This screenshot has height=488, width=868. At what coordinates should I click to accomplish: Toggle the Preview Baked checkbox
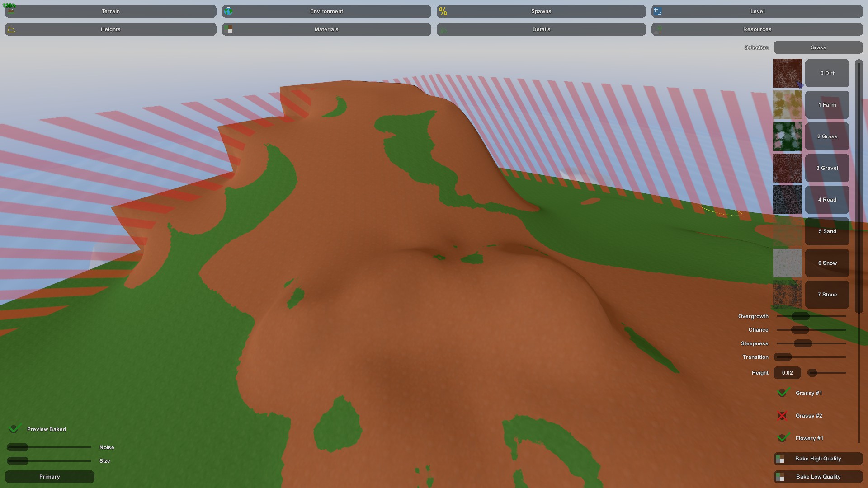pos(14,429)
